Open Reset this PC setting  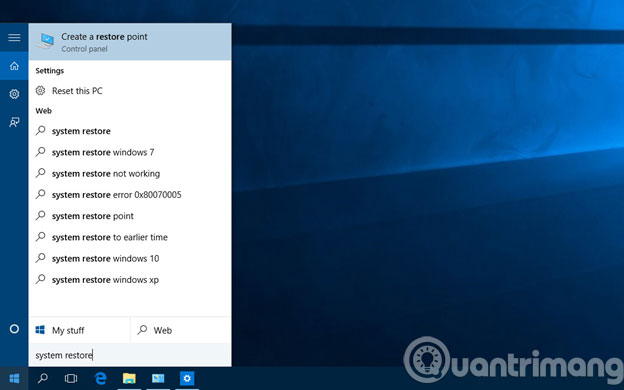click(x=130, y=91)
